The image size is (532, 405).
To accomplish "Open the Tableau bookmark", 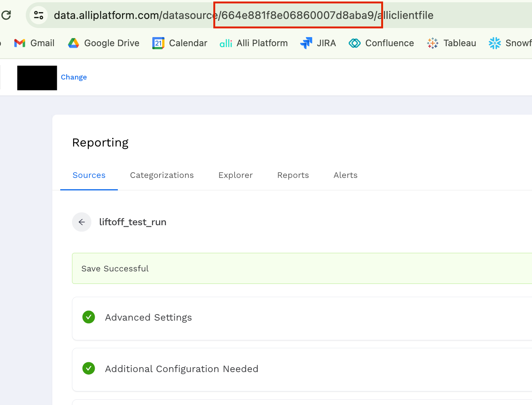I will click(452, 43).
